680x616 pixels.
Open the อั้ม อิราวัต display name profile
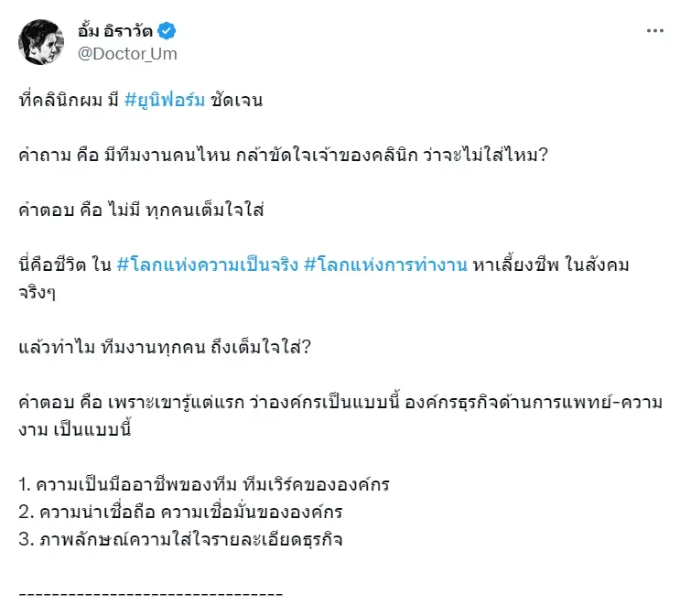pyautogui.click(x=115, y=31)
